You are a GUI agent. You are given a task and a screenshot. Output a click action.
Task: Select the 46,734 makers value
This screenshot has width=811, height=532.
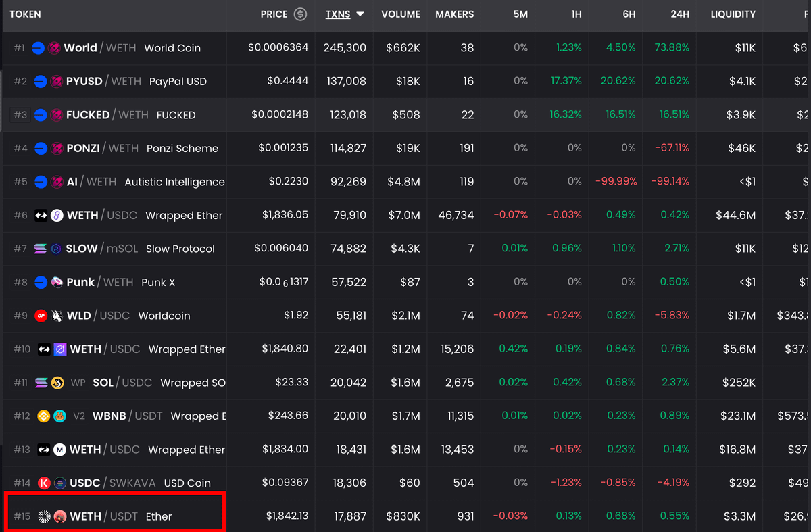pyautogui.click(x=456, y=215)
